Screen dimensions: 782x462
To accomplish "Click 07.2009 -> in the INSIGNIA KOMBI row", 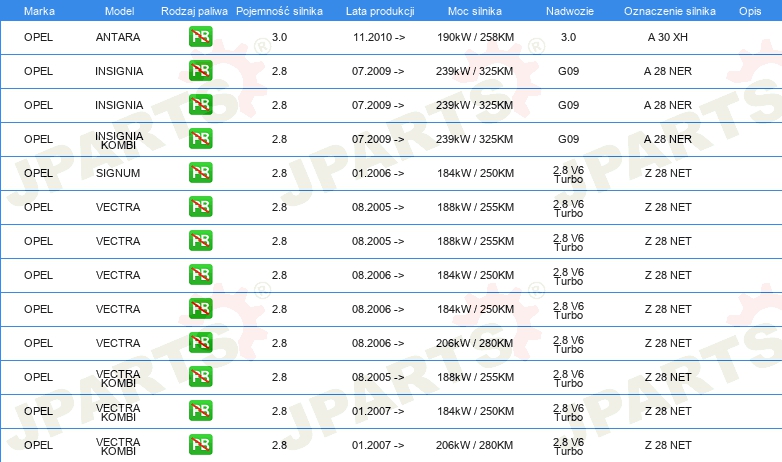I will click(x=378, y=139).
